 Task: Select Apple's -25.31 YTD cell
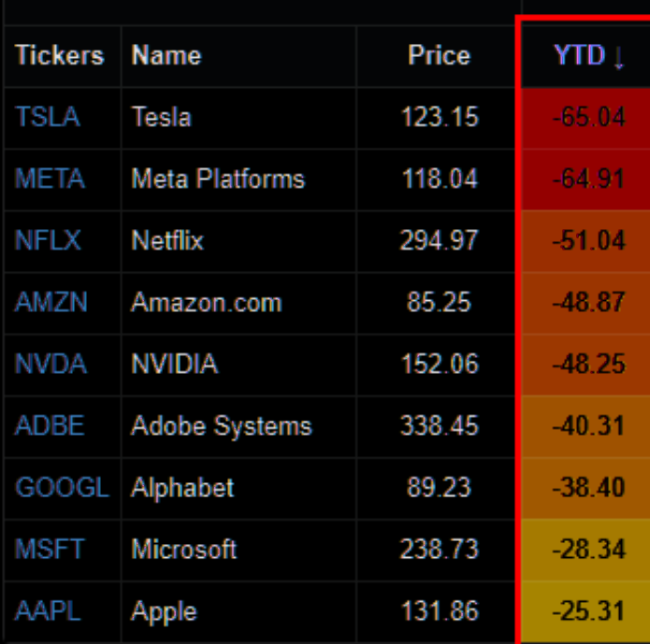pyautogui.click(x=588, y=611)
